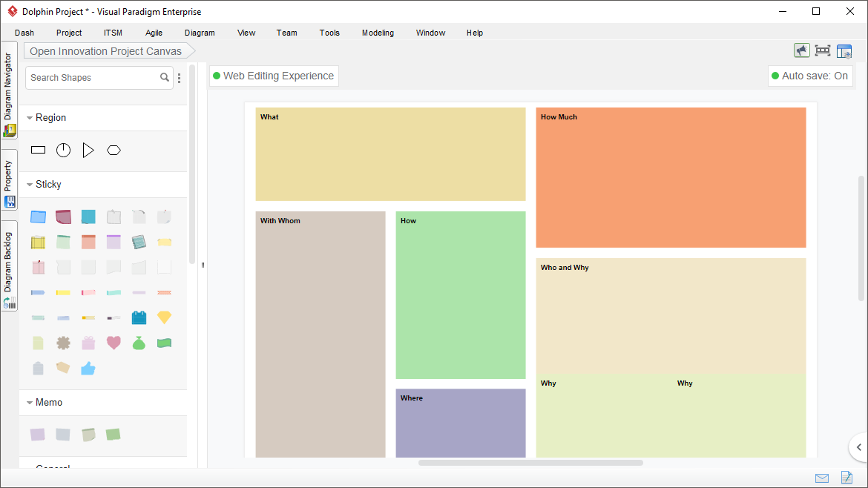Select the orange How Much canvas region
This screenshot has width=868, height=488.
(671, 177)
